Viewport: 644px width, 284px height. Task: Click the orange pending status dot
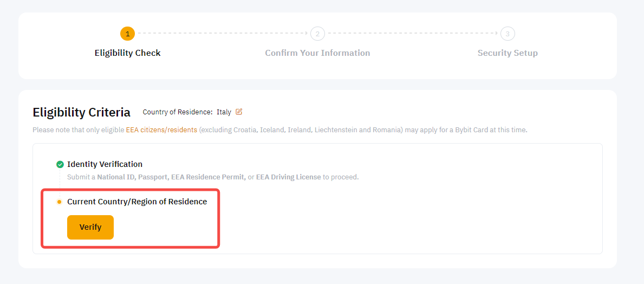[x=60, y=202]
